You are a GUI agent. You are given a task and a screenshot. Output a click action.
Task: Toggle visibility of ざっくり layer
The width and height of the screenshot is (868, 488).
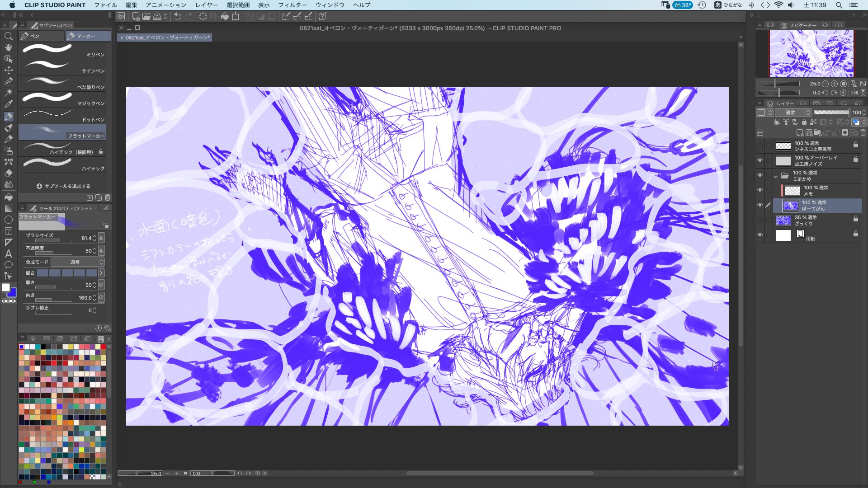coord(759,220)
